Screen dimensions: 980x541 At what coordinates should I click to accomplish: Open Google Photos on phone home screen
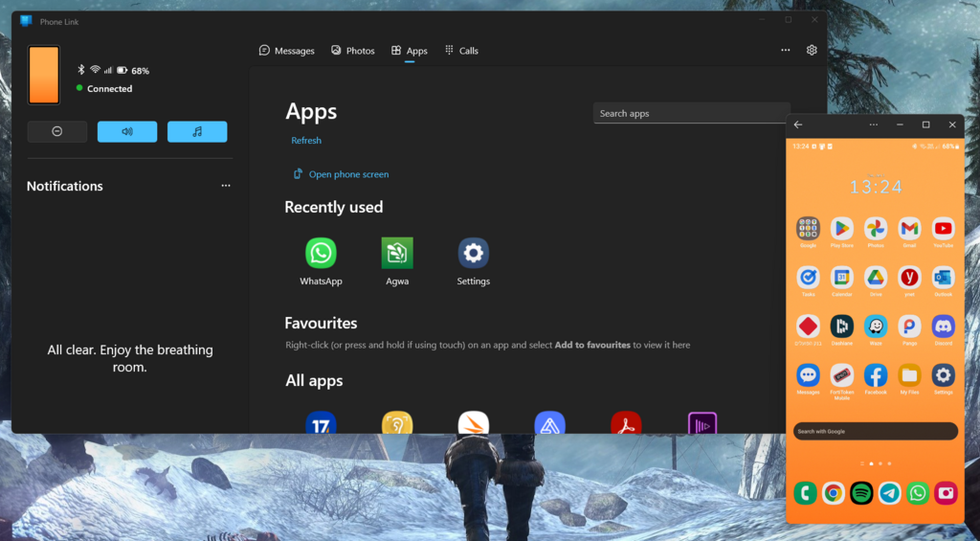coord(876,229)
